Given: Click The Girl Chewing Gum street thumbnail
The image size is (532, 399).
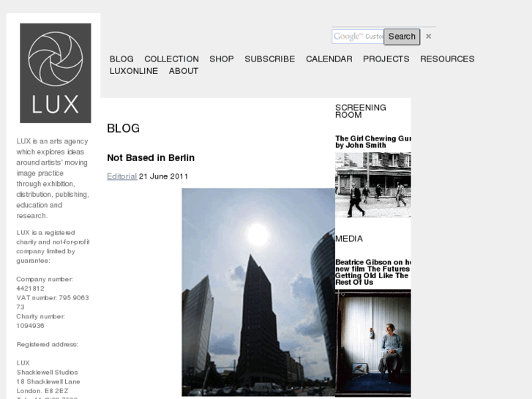Looking at the screenshot, I should tap(373, 184).
